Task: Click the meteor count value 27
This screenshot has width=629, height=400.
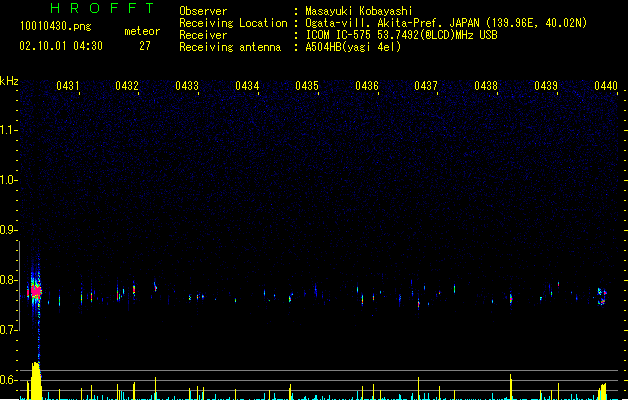Action: point(145,46)
